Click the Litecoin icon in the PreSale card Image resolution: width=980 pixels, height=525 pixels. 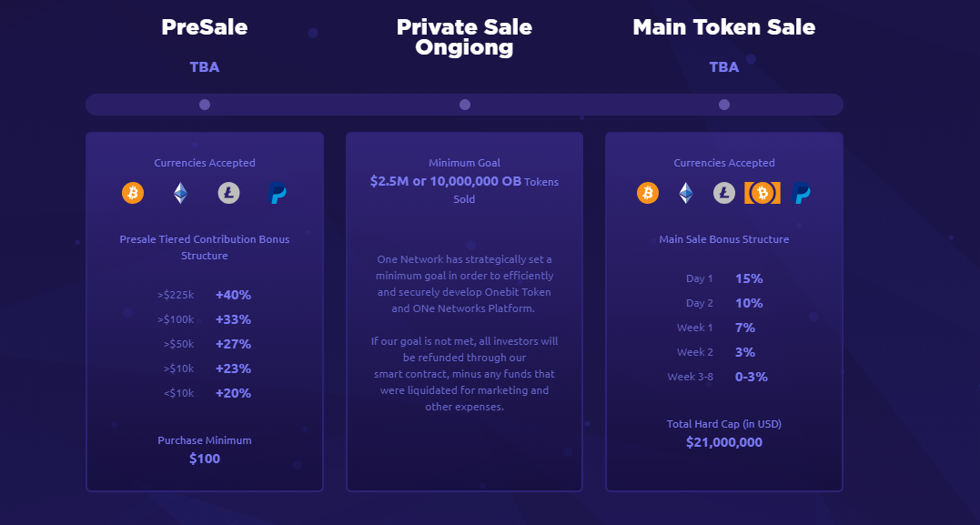(x=228, y=193)
